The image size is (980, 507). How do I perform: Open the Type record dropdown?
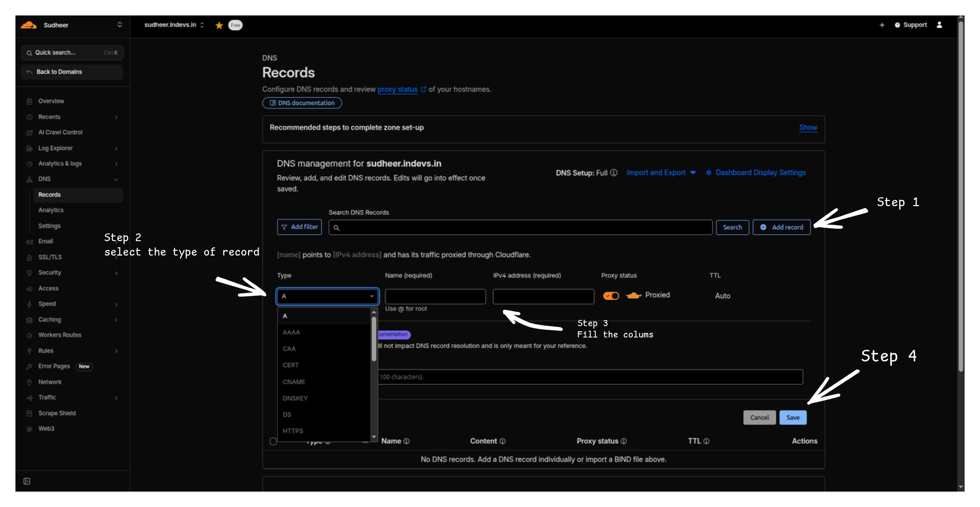(328, 296)
